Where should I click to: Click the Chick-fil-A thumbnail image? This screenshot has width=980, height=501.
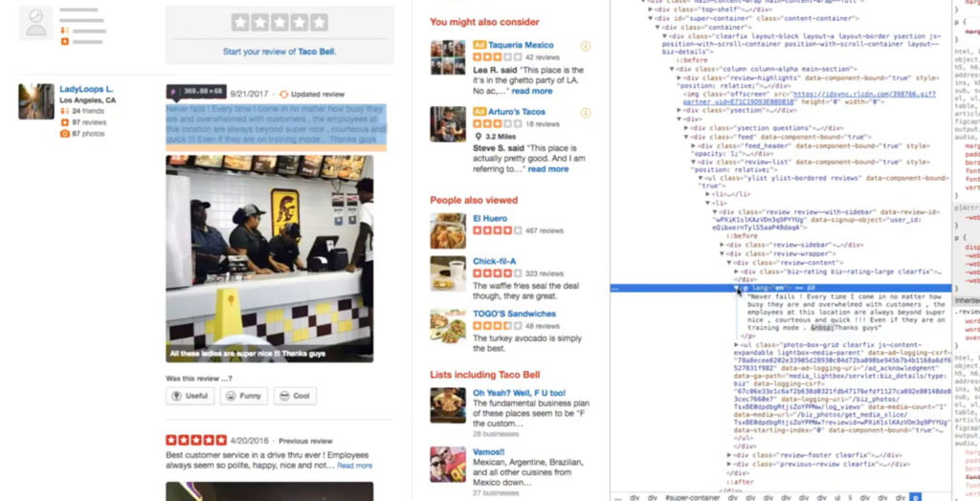coord(448,273)
